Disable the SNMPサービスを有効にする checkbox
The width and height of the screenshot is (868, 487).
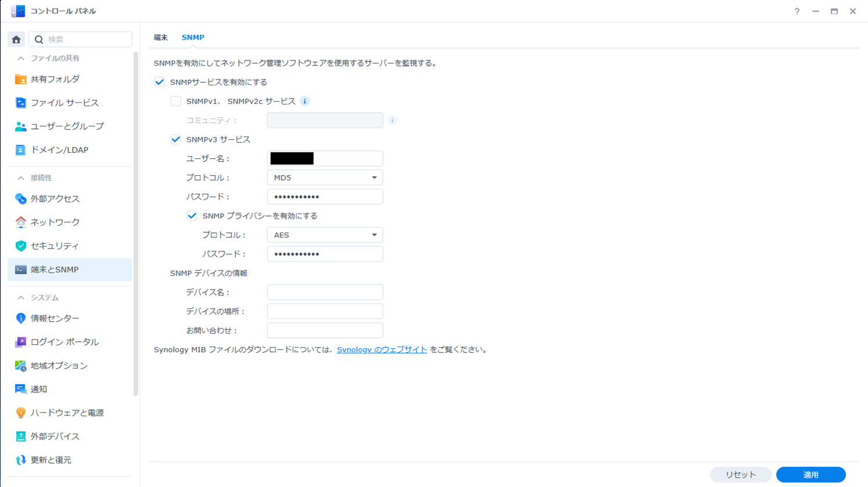160,82
